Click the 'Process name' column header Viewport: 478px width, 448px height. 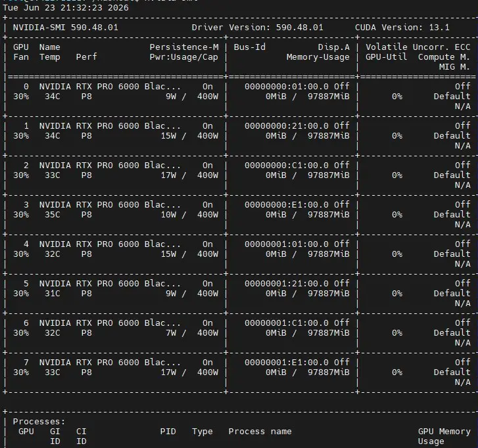[260, 432]
